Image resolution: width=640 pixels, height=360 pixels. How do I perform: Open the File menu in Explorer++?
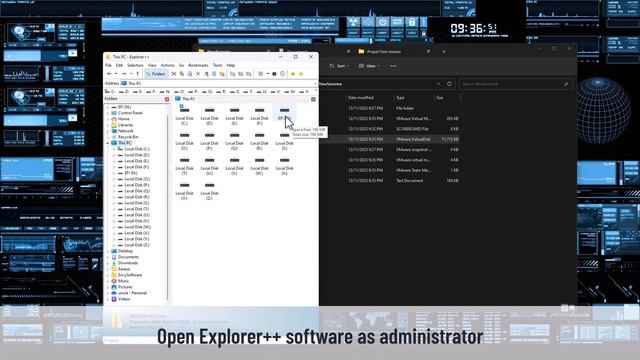[108, 65]
